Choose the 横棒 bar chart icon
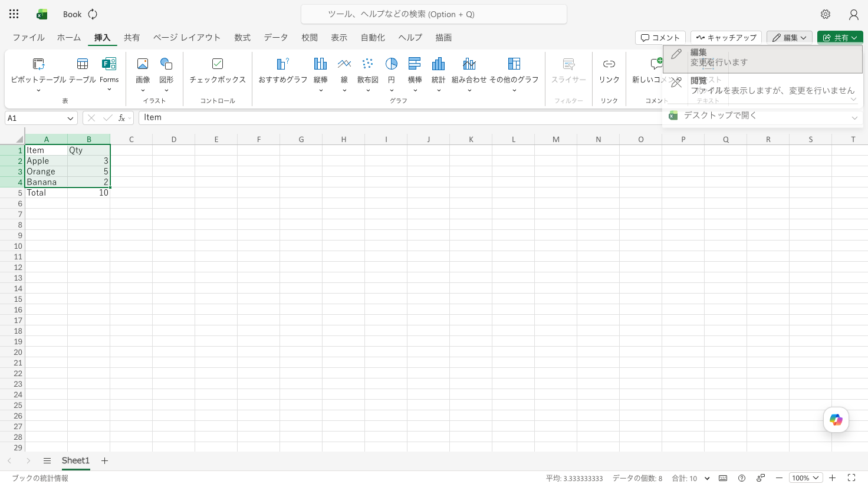 click(415, 64)
